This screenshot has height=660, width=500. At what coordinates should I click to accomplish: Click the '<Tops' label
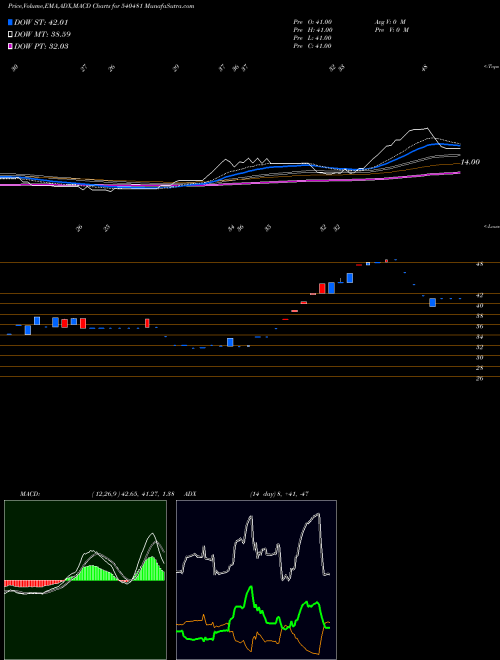[x=492, y=67]
